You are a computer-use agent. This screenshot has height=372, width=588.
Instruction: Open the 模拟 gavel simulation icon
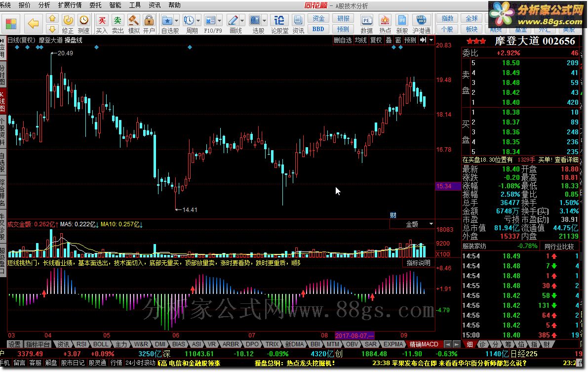(x=133, y=20)
